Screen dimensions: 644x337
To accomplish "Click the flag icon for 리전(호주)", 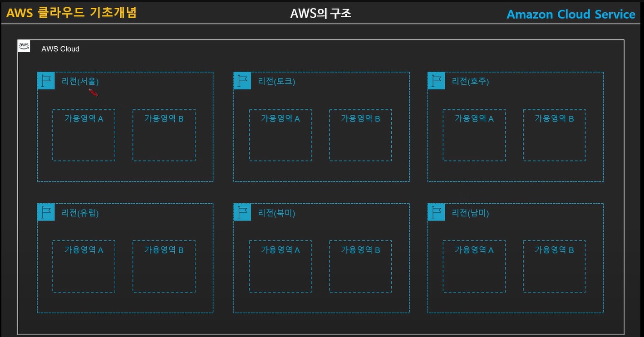I will (436, 81).
